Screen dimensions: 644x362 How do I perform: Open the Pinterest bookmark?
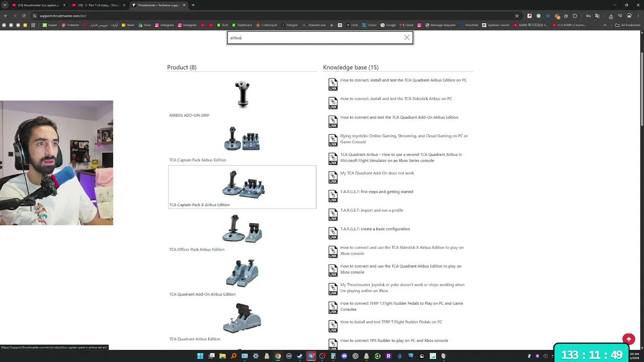[x=70, y=25]
